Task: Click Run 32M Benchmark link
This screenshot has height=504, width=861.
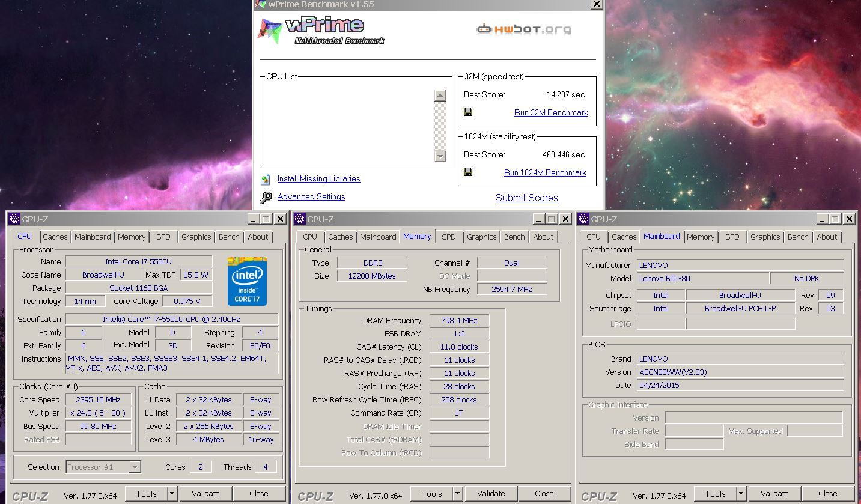Action: (551, 112)
